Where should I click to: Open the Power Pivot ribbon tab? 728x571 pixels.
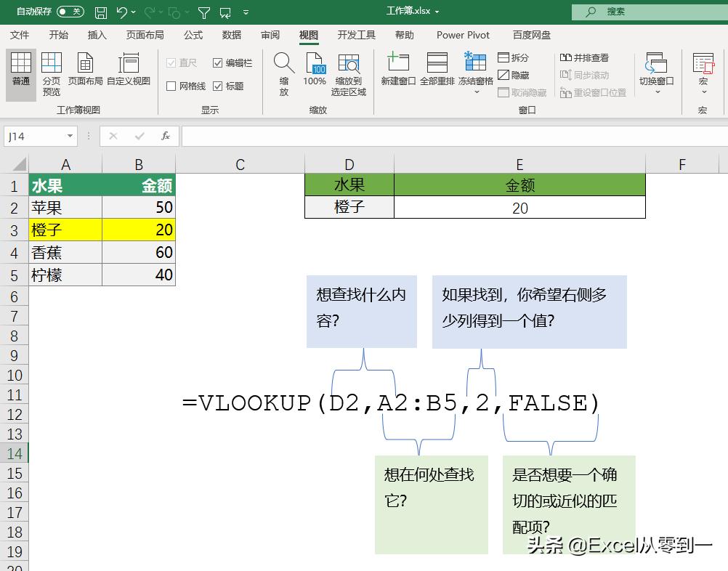coord(463,34)
